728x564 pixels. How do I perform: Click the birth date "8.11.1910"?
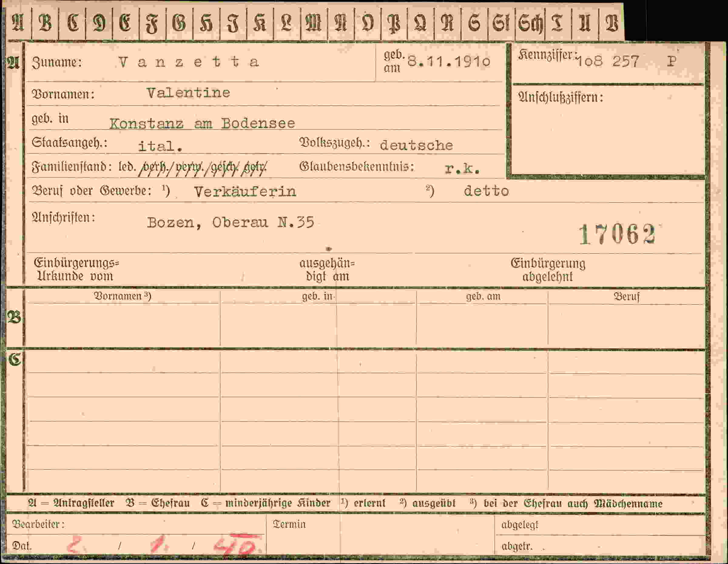point(449,62)
